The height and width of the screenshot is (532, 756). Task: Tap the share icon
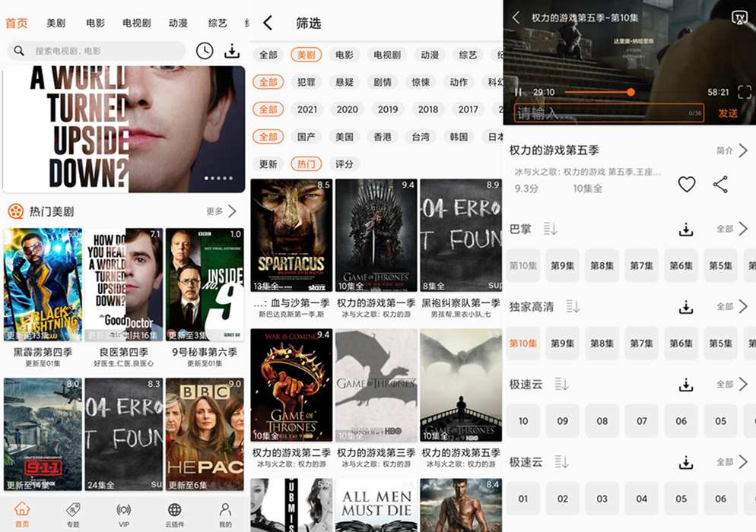point(720,184)
